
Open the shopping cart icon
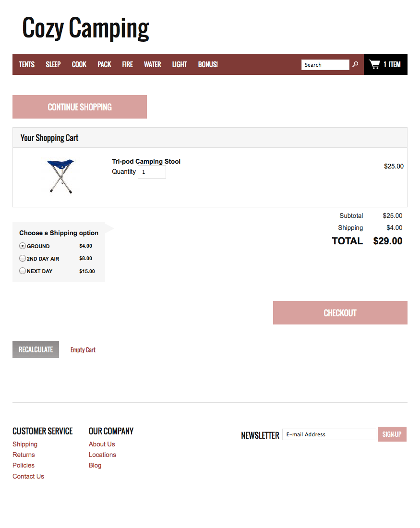(374, 64)
